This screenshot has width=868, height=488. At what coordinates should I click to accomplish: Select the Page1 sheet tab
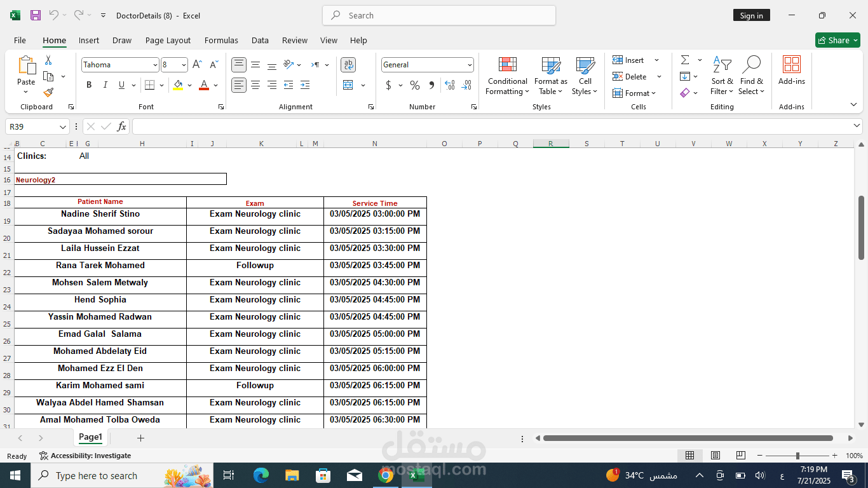point(90,437)
